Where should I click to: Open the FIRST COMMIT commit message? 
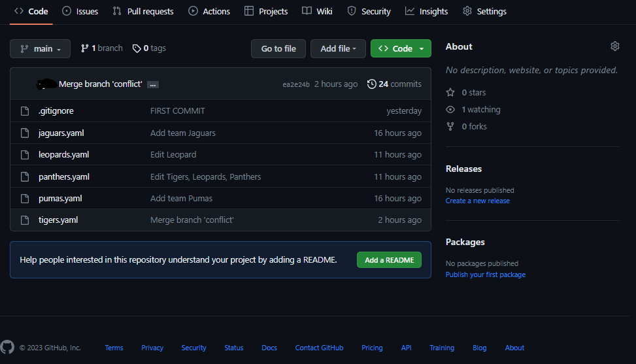click(178, 110)
